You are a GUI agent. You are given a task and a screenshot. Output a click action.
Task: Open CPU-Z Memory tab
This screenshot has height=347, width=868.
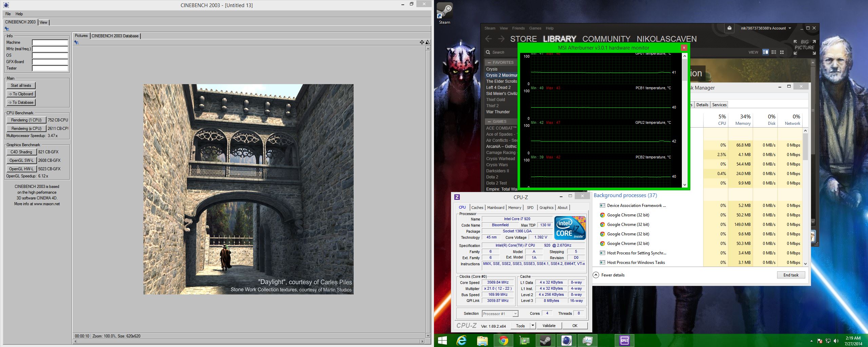pos(514,208)
